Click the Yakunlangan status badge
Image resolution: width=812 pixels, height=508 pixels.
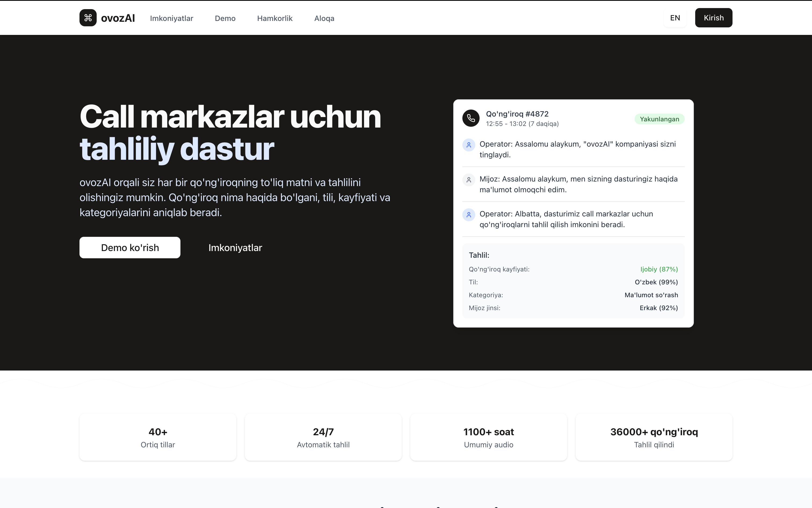click(659, 119)
